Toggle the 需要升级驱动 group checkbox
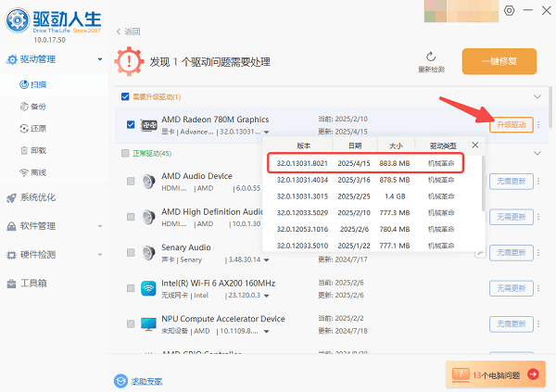 tap(125, 96)
